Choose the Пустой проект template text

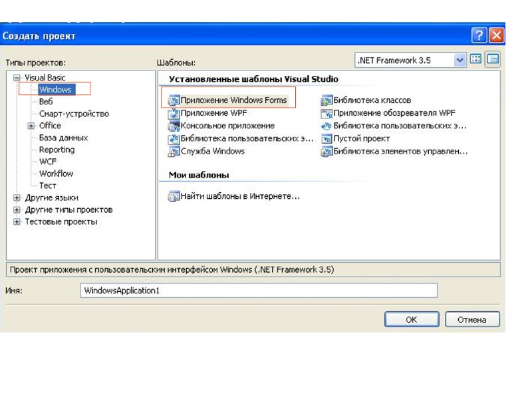click(x=362, y=139)
